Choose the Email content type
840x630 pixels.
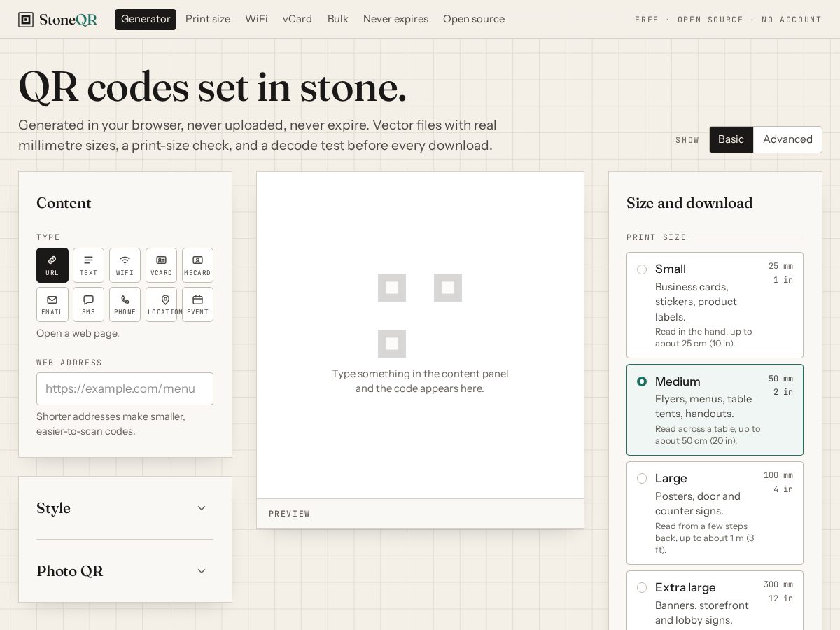[x=52, y=304]
